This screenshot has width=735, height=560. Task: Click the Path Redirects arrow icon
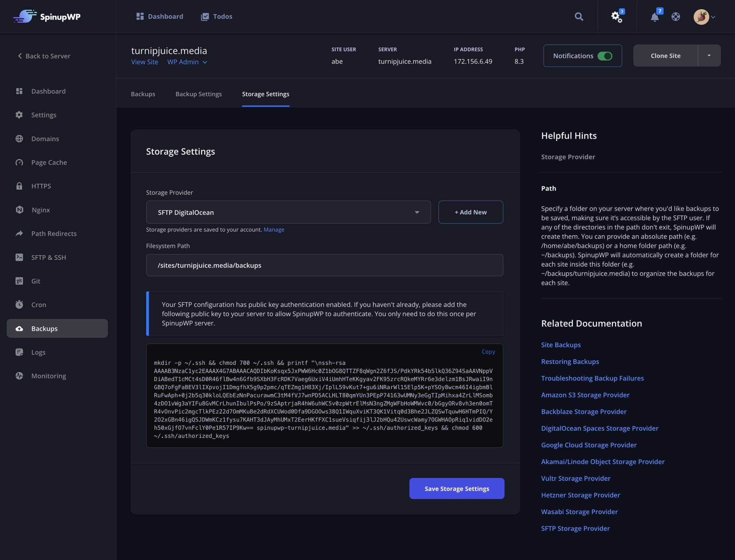(19, 233)
